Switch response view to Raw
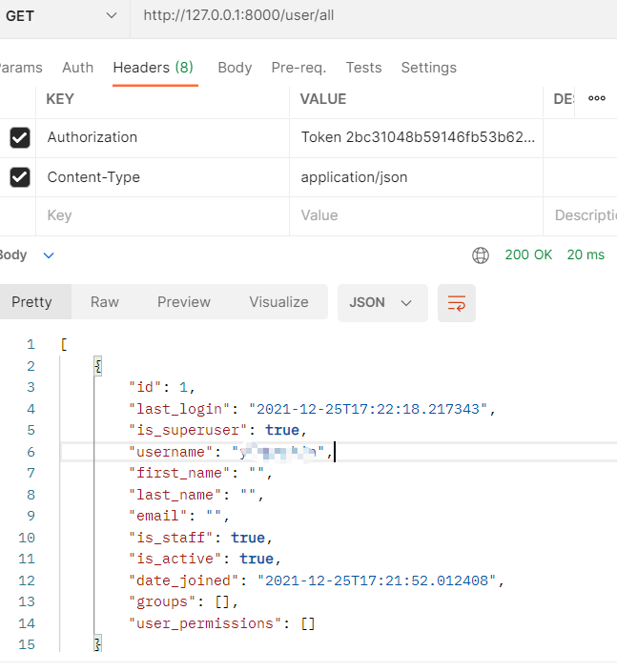 (x=105, y=302)
